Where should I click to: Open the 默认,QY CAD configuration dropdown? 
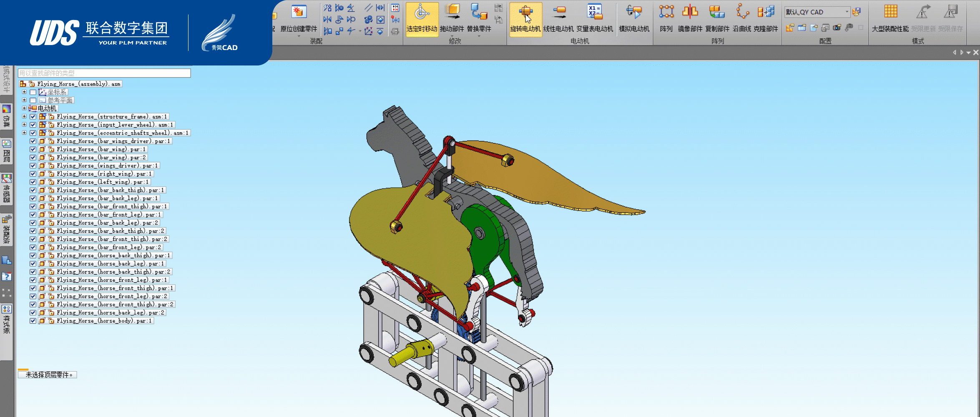click(847, 12)
